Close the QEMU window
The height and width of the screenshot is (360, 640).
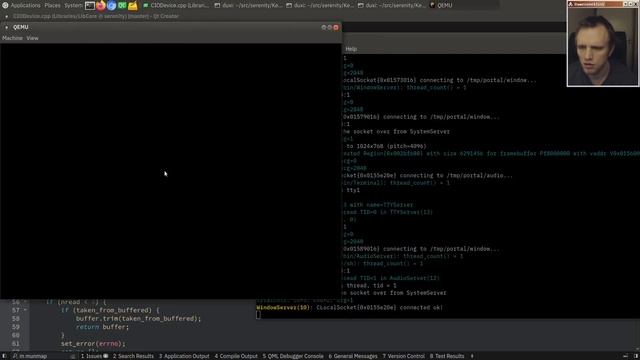click(x=336, y=27)
